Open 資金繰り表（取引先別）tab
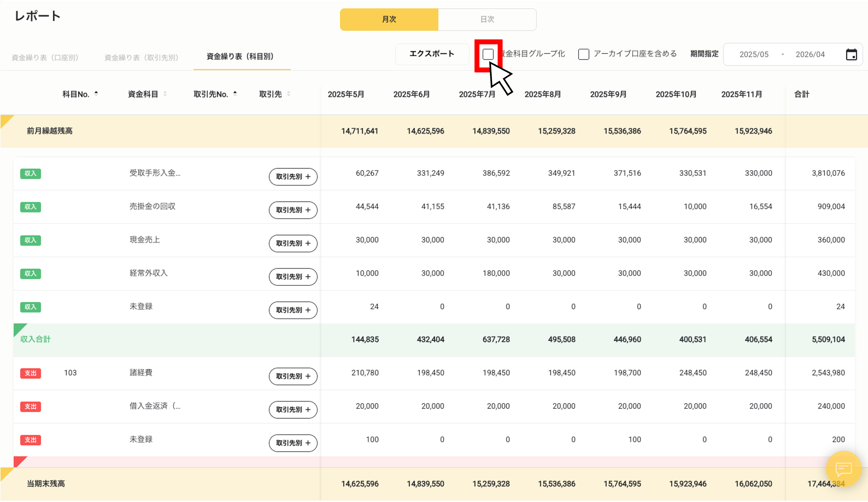The image size is (868, 502). pyautogui.click(x=141, y=57)
